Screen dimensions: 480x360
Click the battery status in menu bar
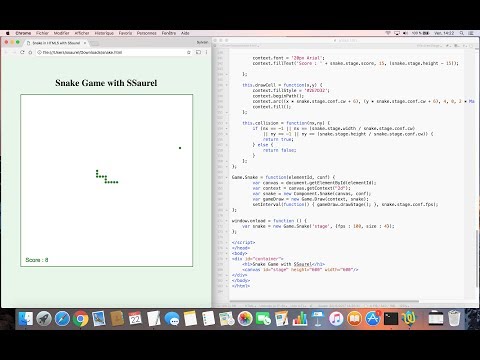(421, 33)
